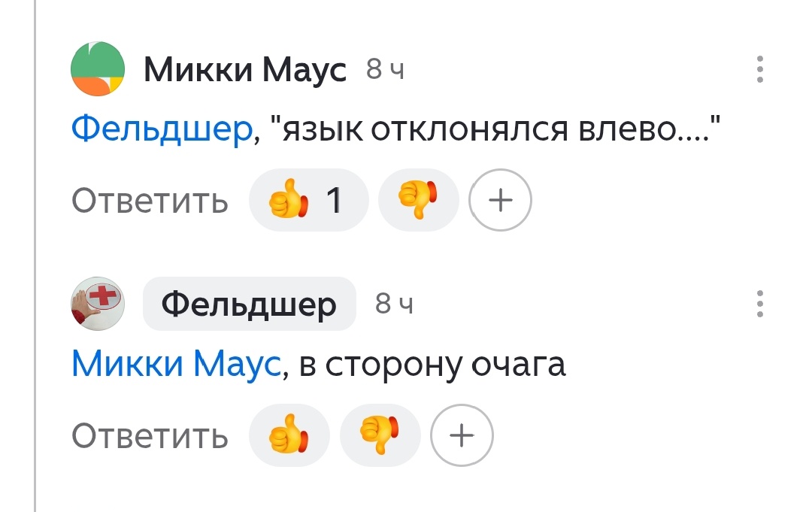Image resolution: width=812 pixels, height=512 pixels.
Task: Open extra reactions with the plus icon on second comment
Action: (461, 435)
